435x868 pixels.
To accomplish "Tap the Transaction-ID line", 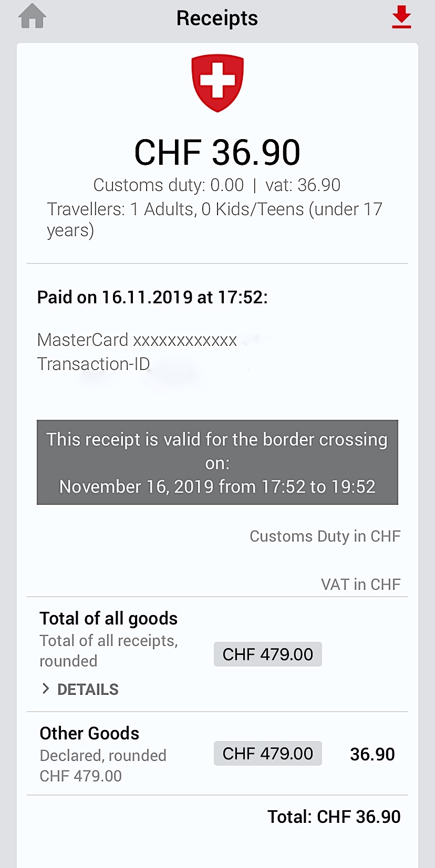I will [94, 364].
